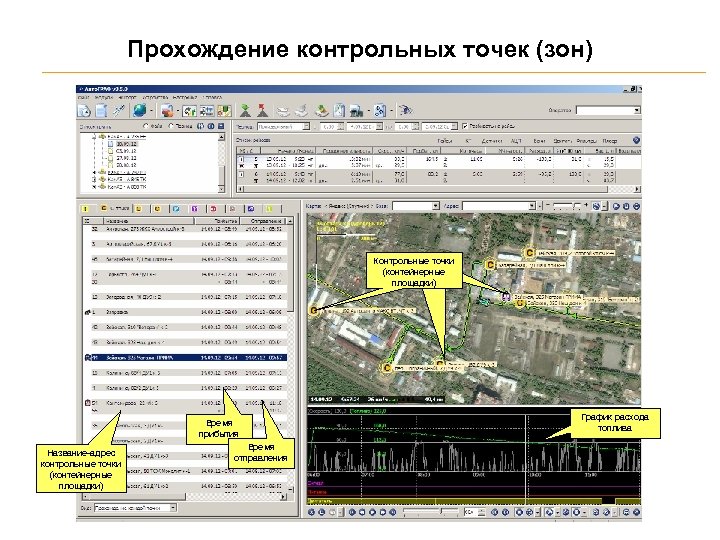Click the Карта label above the map
The width and height of the screenshot is (720, 540).
click(313, 206)
